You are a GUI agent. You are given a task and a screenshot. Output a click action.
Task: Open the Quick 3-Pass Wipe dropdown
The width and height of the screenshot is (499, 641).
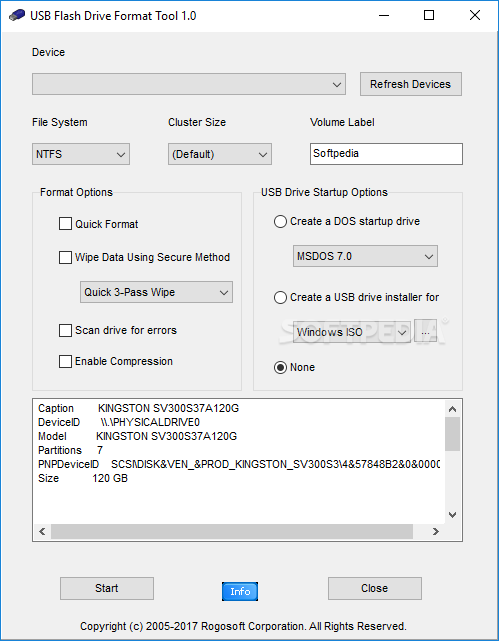coord(156,292)
